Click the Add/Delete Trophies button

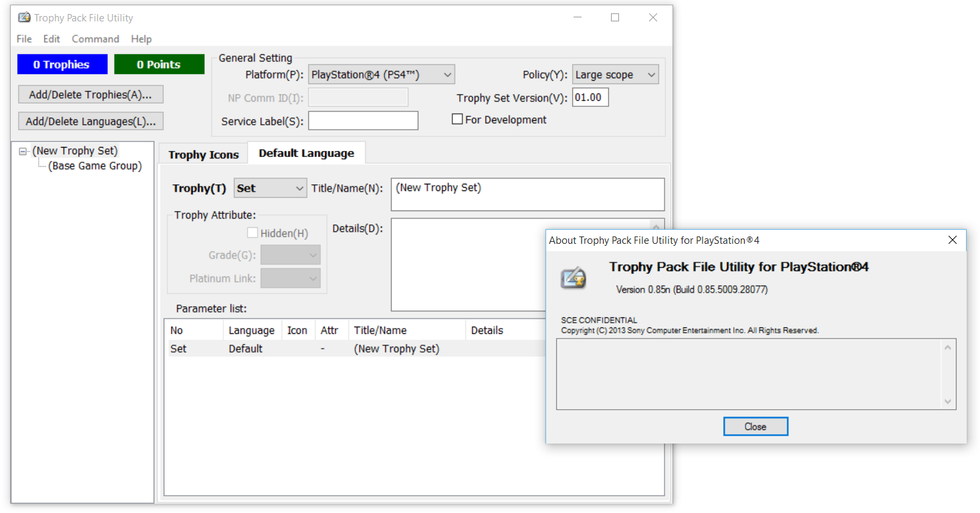point(91,95)
